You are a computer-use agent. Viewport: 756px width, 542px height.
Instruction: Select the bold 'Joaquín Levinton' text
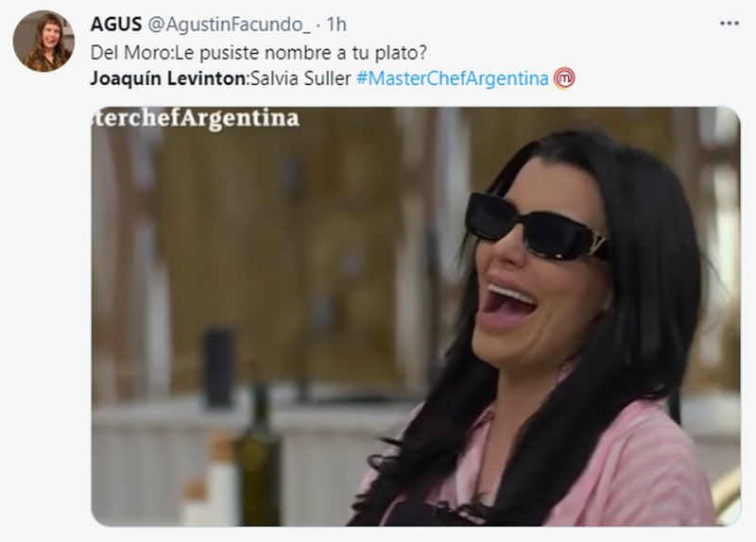point(168,78)
